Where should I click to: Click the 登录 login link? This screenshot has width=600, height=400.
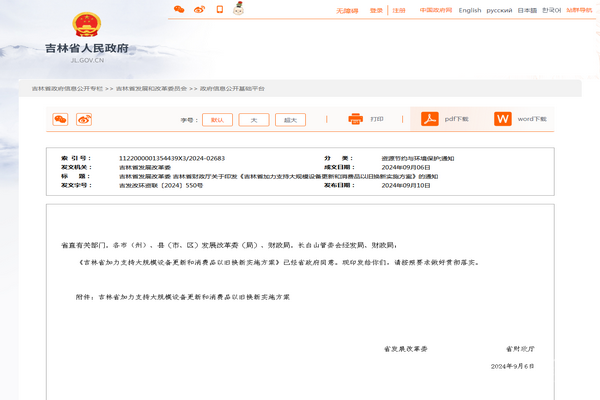click(376, 11)
